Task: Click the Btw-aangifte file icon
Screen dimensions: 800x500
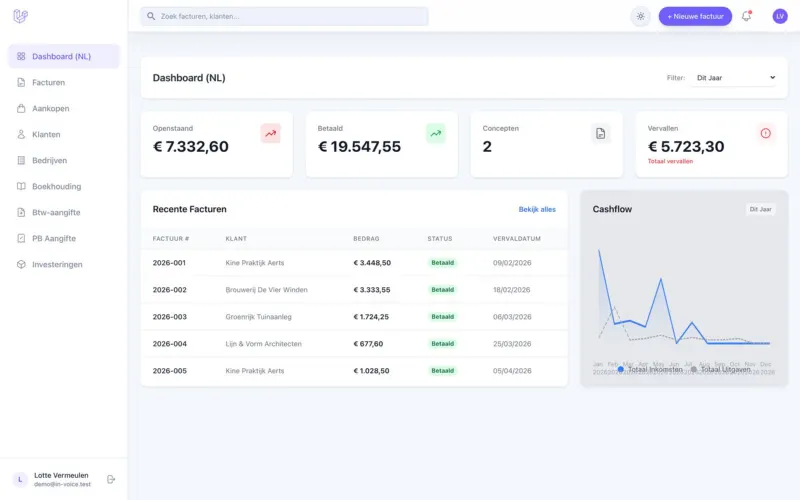Action: (x=21, y=212)
